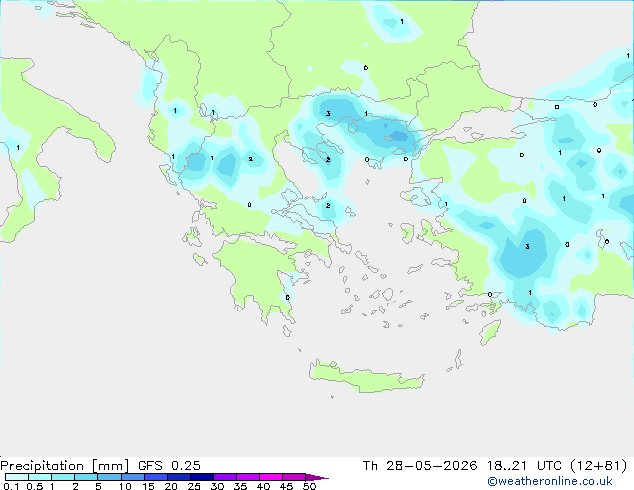Select the 40–45 mm bright pink swatch
This screenshot has width=634, height=490.
pos(271,477)
